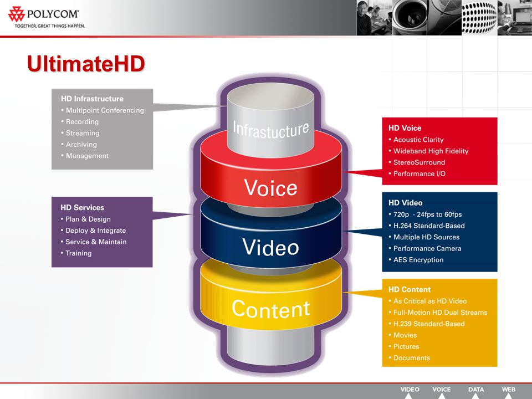The width and height of the screenshot is (532, 399).
Task: Click the Full-Motion HD Dual Streams bullet
Action: click(438, 313)
